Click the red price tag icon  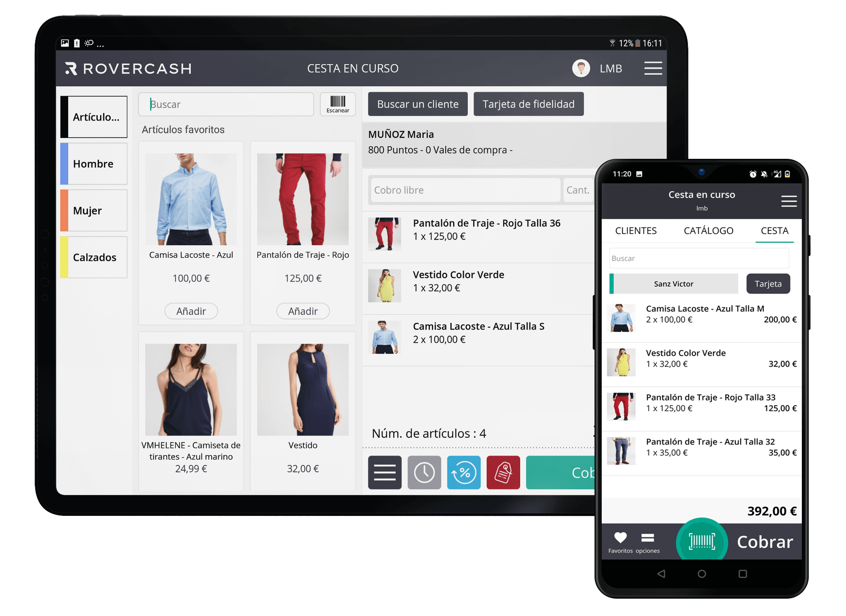tap(503, 472)
